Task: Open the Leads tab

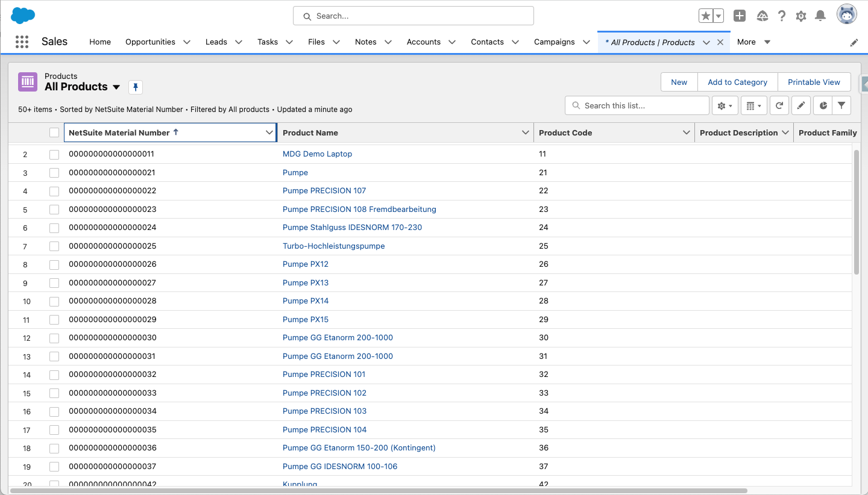Action: coord(216,42)
